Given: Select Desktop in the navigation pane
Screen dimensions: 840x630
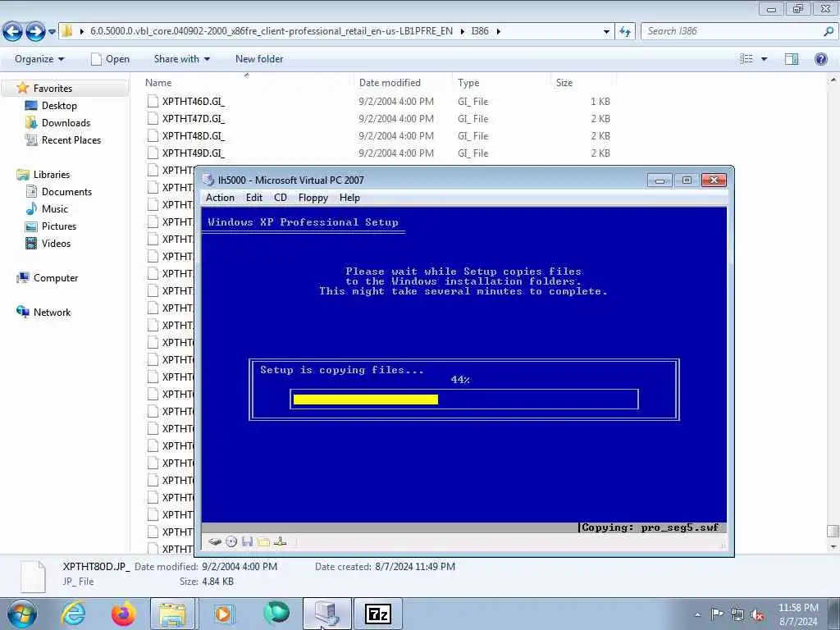Looking at the screenshot, I should [x=59, y=106].
